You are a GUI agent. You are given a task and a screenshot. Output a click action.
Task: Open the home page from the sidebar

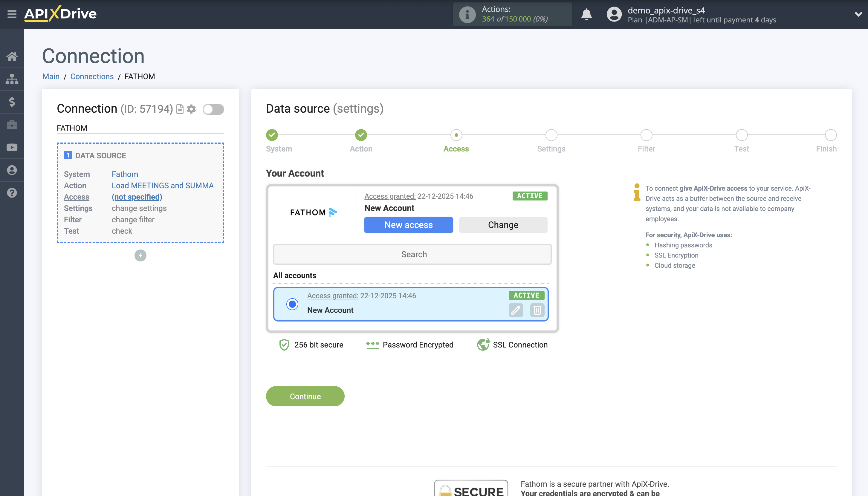12,56
